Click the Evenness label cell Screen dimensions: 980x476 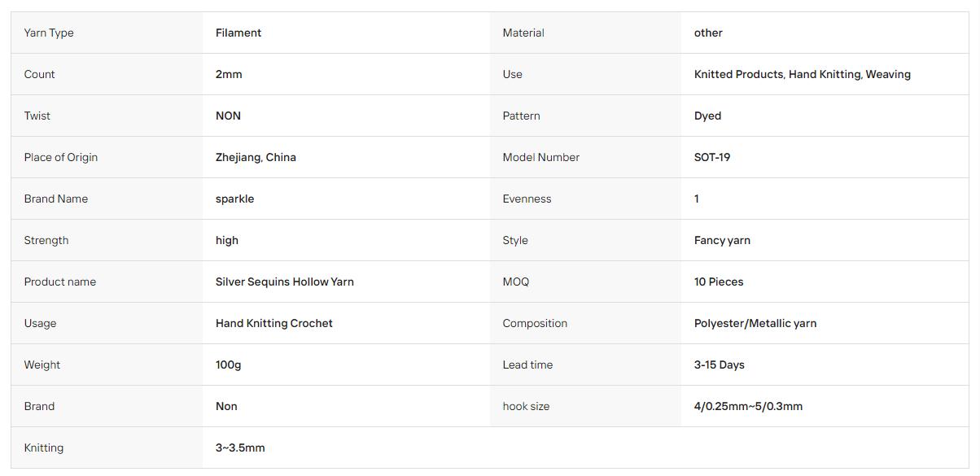[x=585, y=199]
